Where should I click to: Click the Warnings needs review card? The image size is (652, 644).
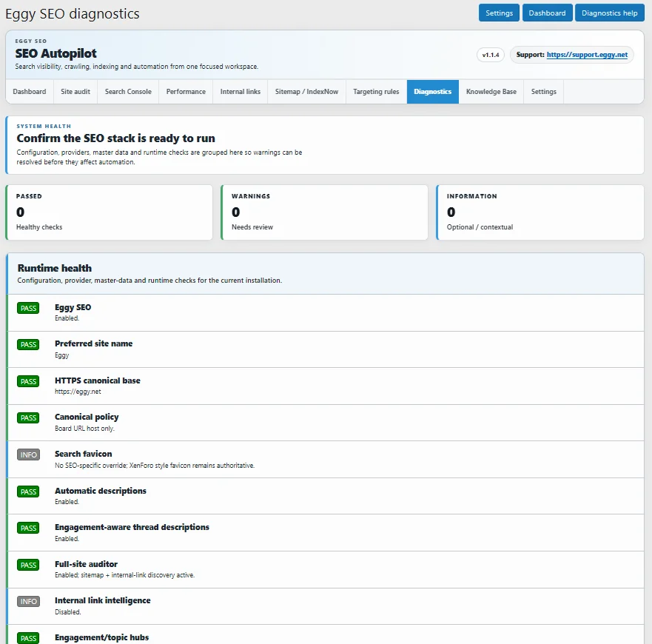click(324, 212)
